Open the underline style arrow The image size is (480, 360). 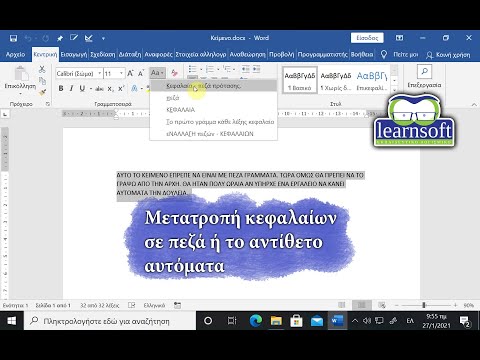click(x=91, y=89)
